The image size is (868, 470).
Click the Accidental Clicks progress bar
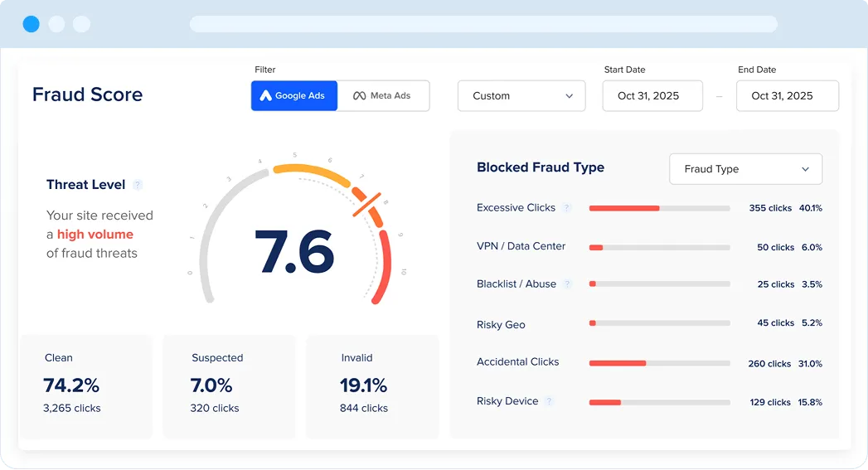click(659, 363)
